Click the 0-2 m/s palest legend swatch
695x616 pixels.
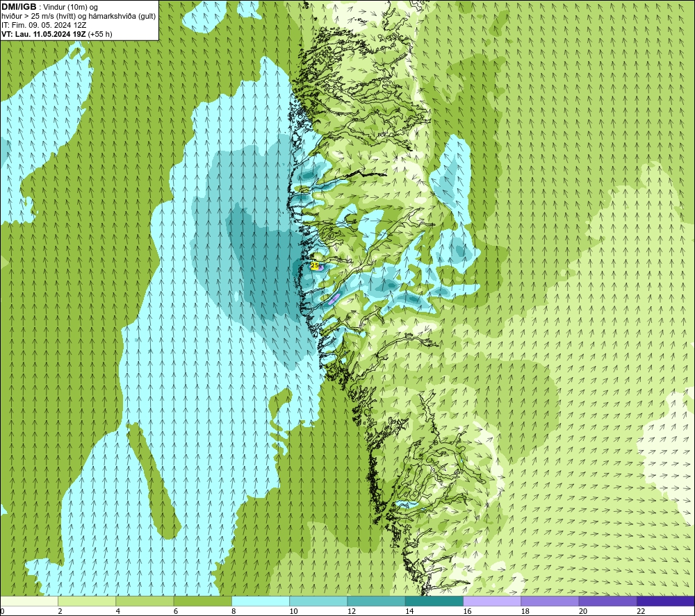(x=29, y=601)
